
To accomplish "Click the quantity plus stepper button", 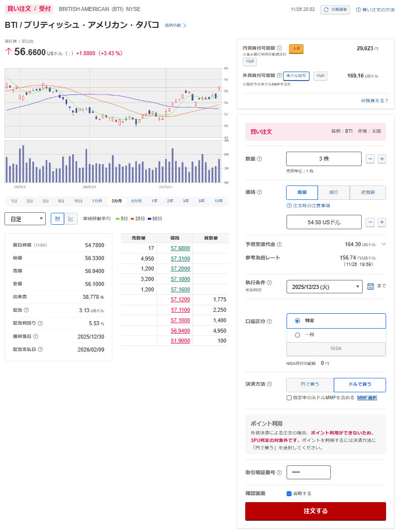I will tap(382, 159).
